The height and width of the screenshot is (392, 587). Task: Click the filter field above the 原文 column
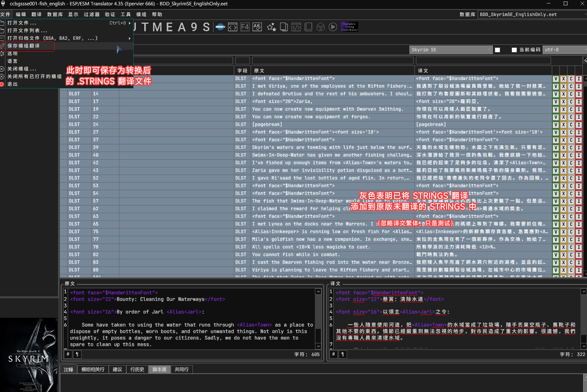click(333, 60)
